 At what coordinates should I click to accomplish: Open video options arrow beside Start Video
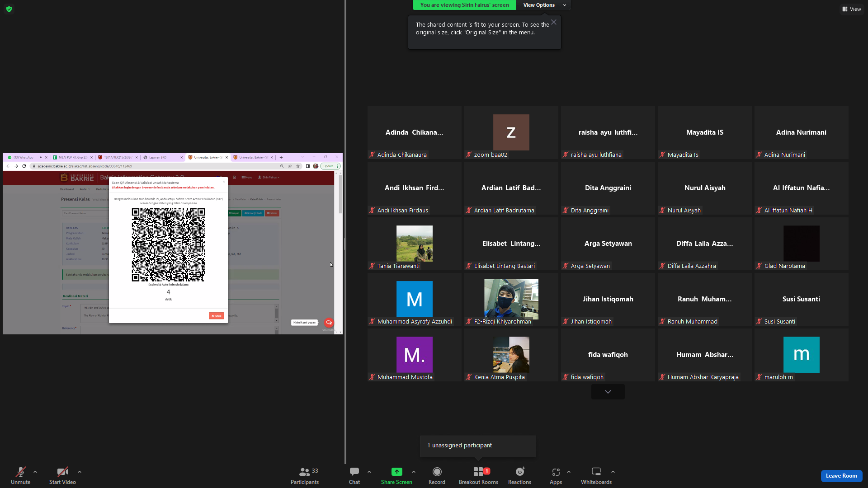point(80,472)
